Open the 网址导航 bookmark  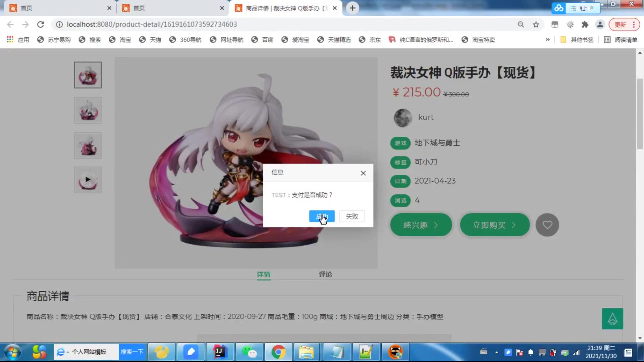tap(226, 40)
